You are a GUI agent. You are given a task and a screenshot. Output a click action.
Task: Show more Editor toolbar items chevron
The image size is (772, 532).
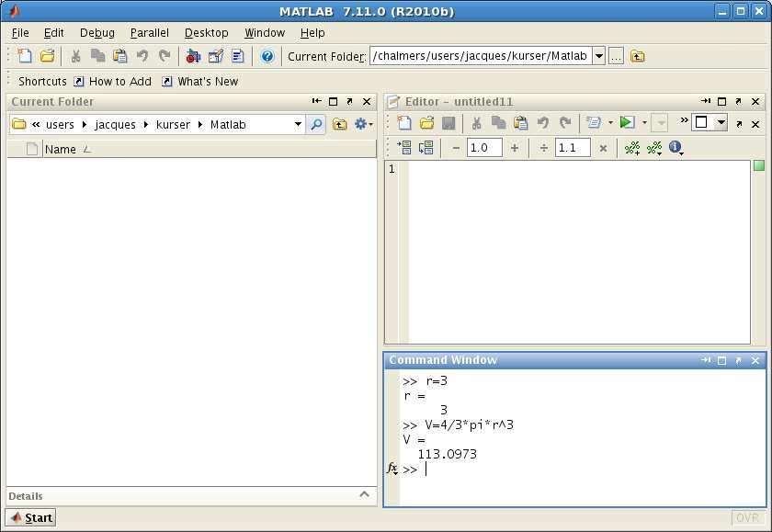pos(684,120)
